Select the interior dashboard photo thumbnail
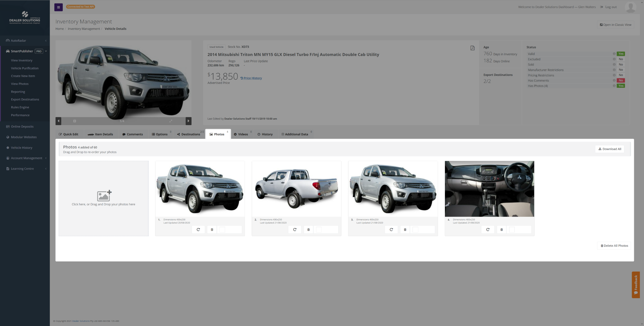This screenshot has height=326, width=644. click(490, 189)
